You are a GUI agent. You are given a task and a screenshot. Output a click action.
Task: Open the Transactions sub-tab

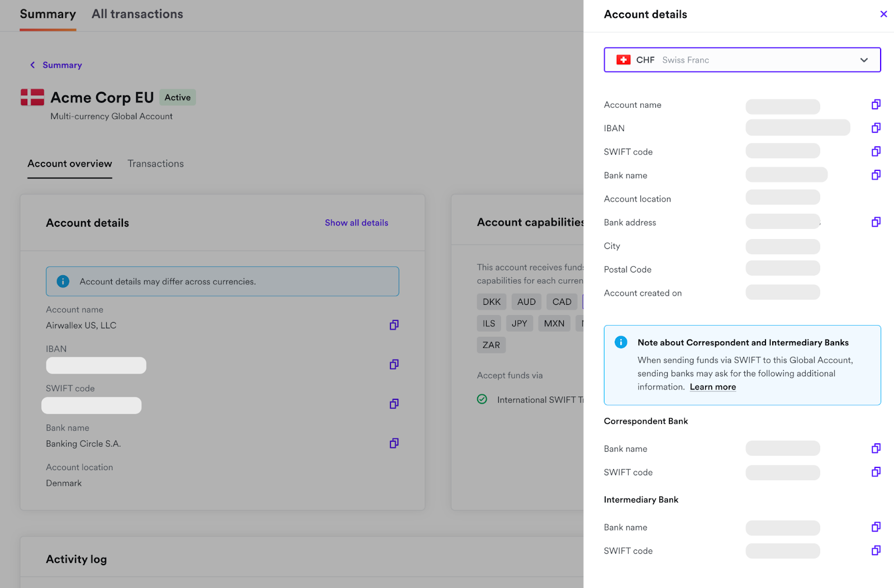coord(155,164)
